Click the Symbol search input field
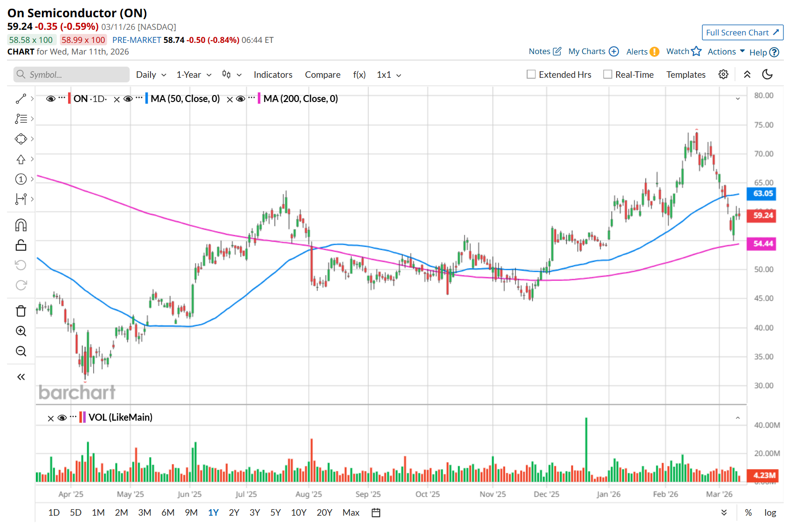This screenshot has width=796, height=532. pos(72,75)
